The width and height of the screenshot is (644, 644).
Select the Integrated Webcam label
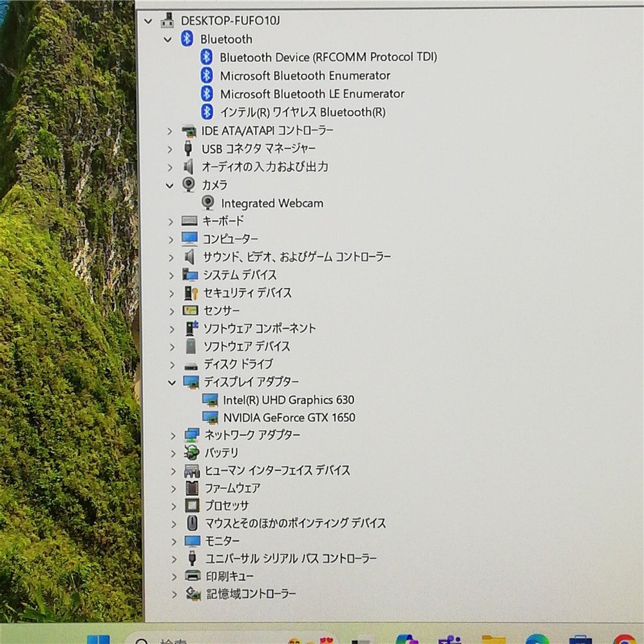pos(272,204)
